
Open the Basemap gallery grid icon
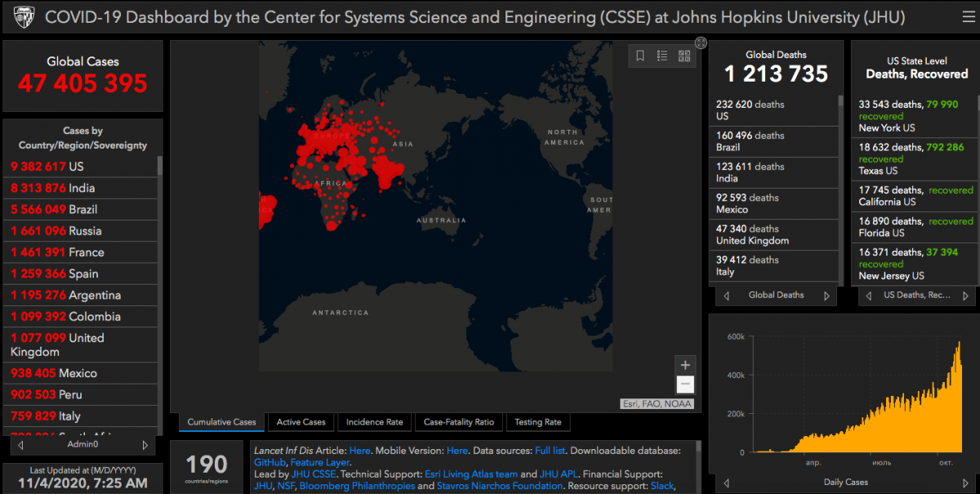coord(684,56)
